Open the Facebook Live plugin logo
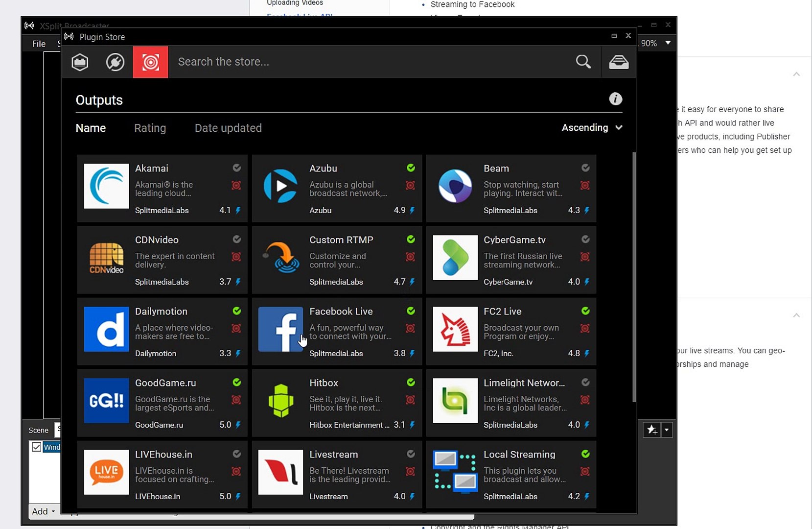 pos(280,329)
